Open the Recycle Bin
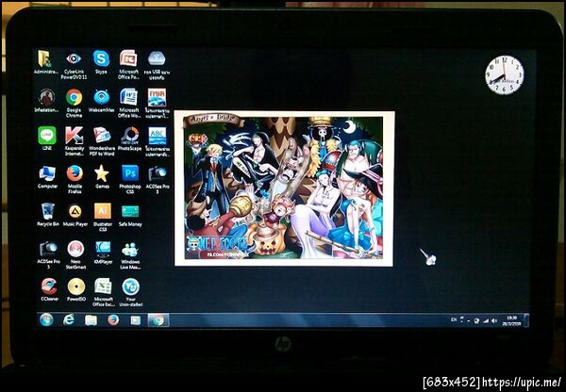The image size is (566, 392). (x=48, y=215)
